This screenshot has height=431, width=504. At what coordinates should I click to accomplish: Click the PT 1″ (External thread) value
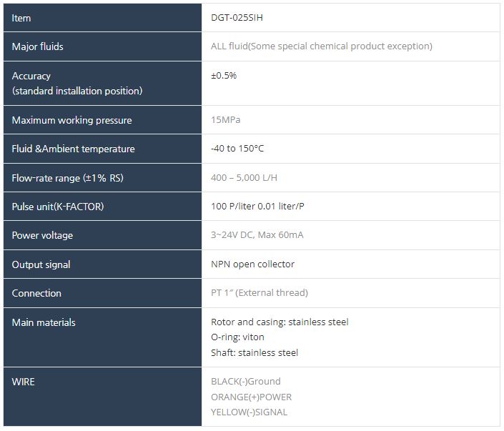pyautogui.click(x=260, y=292)
